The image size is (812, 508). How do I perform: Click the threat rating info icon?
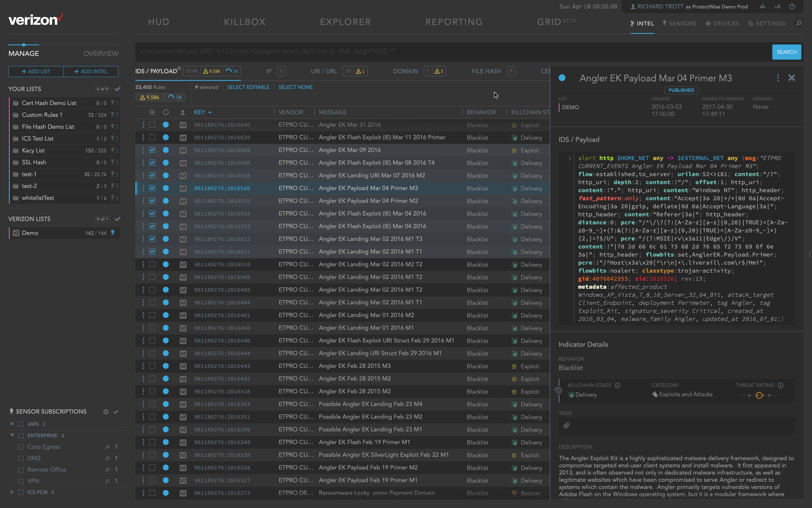(x=780, y=385)
